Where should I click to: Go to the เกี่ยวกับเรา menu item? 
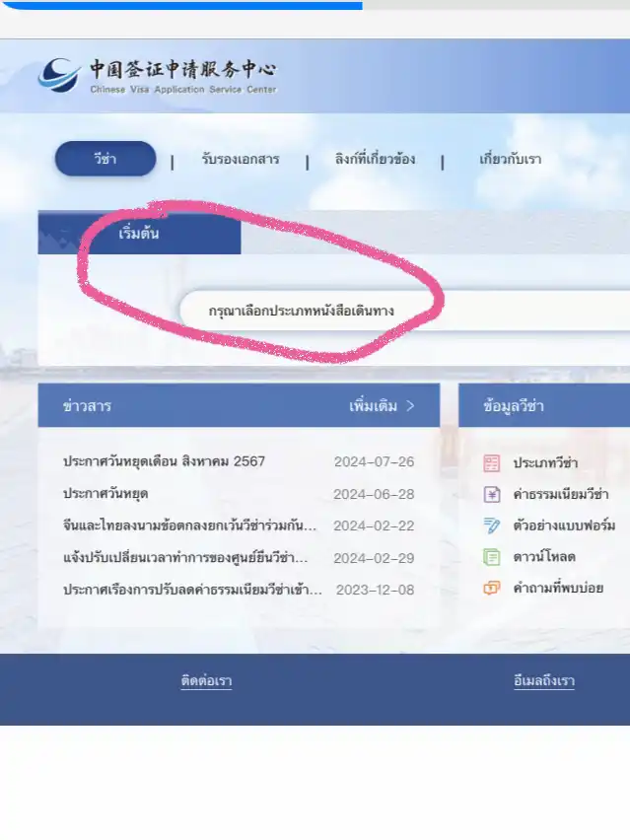point(510,160)
